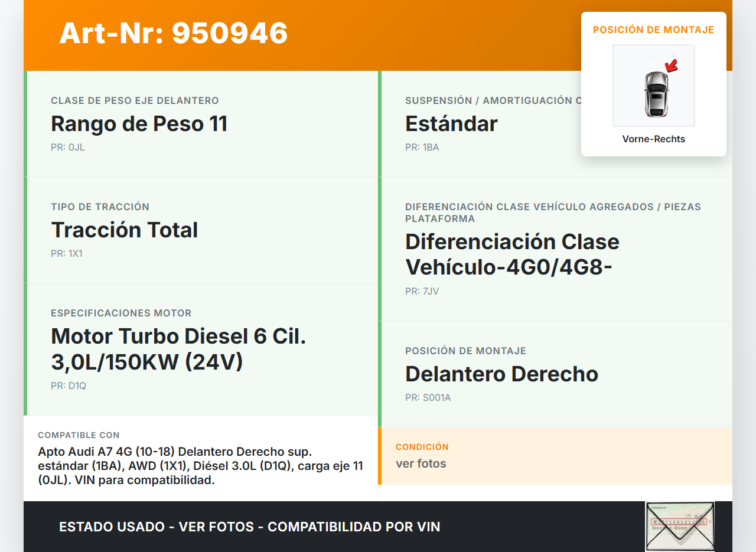Click 'ver fotos' in the Condición box
Viewport: 756px width, 552px height.
coord(421,464)
